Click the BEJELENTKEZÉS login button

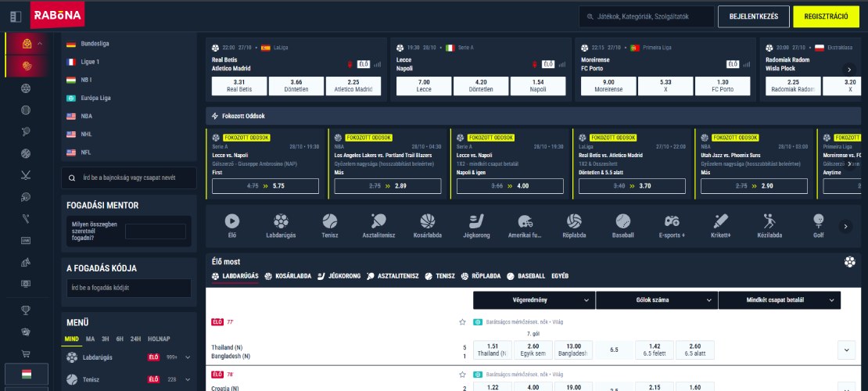tap(753, 16)
